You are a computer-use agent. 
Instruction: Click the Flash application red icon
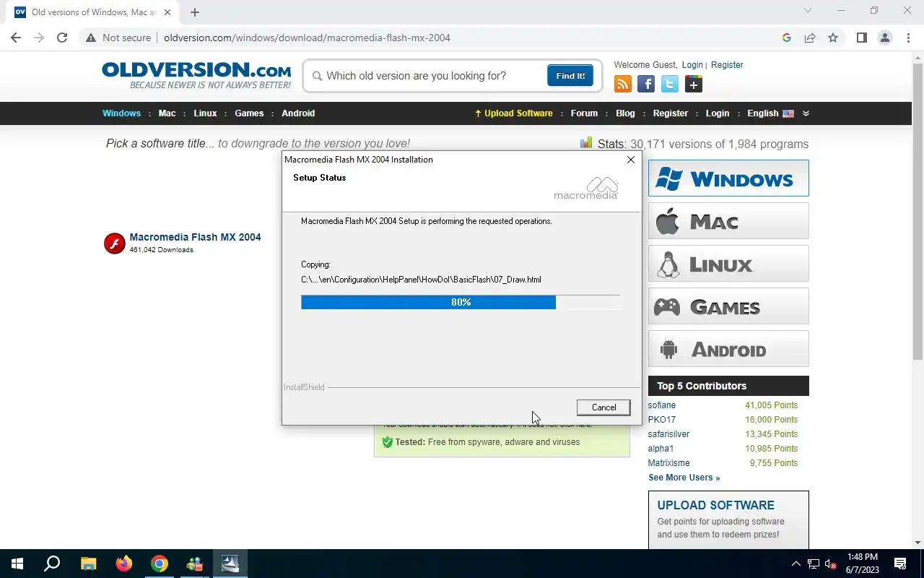coord(115,243)
